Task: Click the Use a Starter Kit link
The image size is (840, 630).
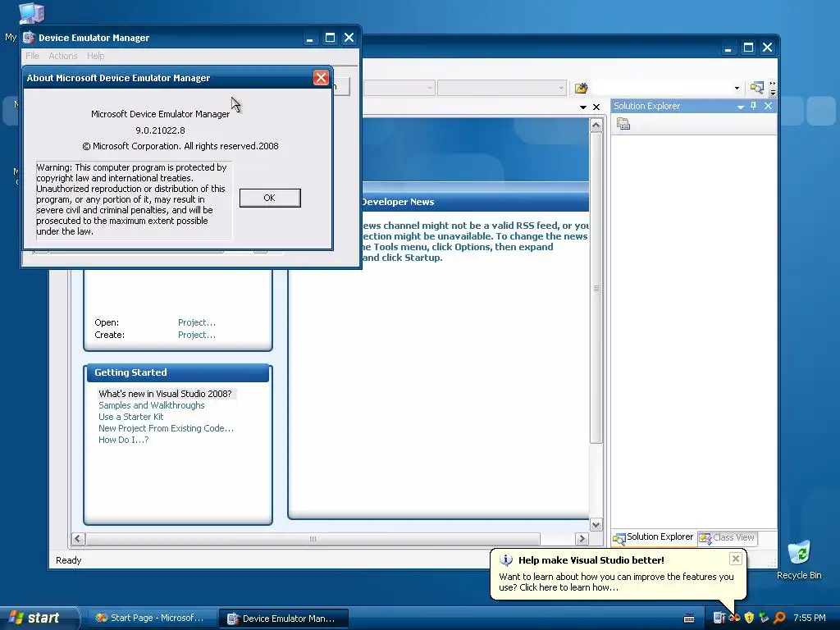Action: 130,417
